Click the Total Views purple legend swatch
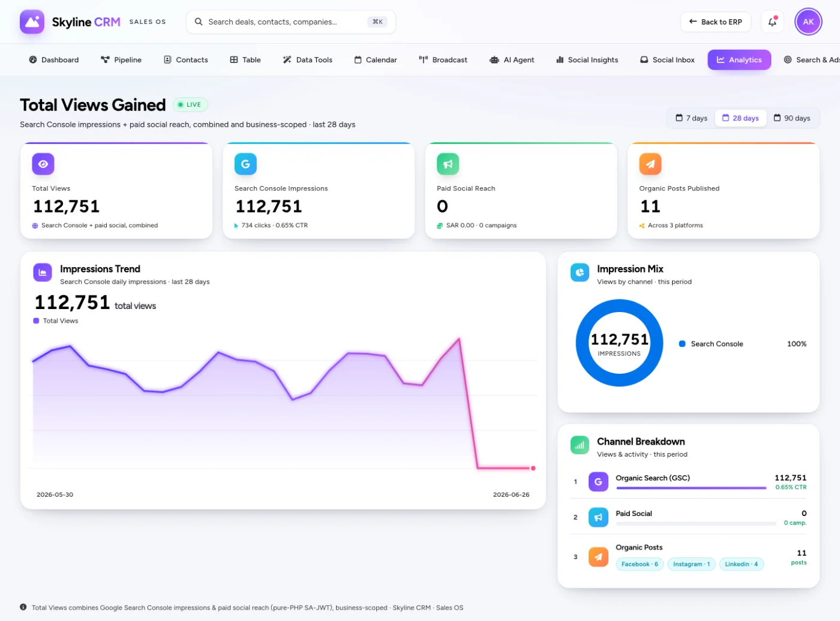840x621 pixels. pos(36,321)
